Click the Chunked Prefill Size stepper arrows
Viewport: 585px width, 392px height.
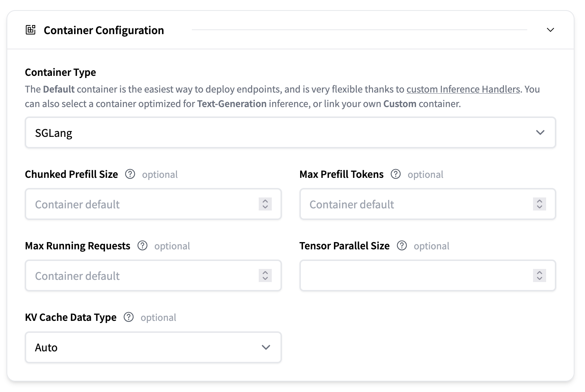tap(265, 204)
